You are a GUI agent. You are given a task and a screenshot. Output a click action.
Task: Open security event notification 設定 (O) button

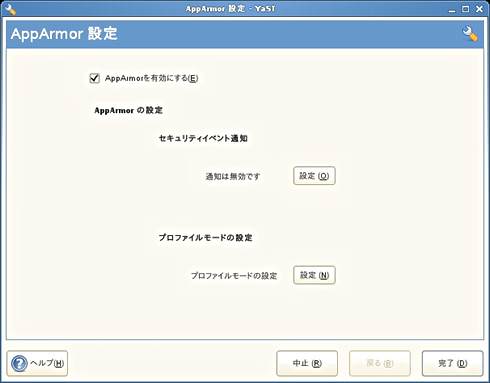314,176
